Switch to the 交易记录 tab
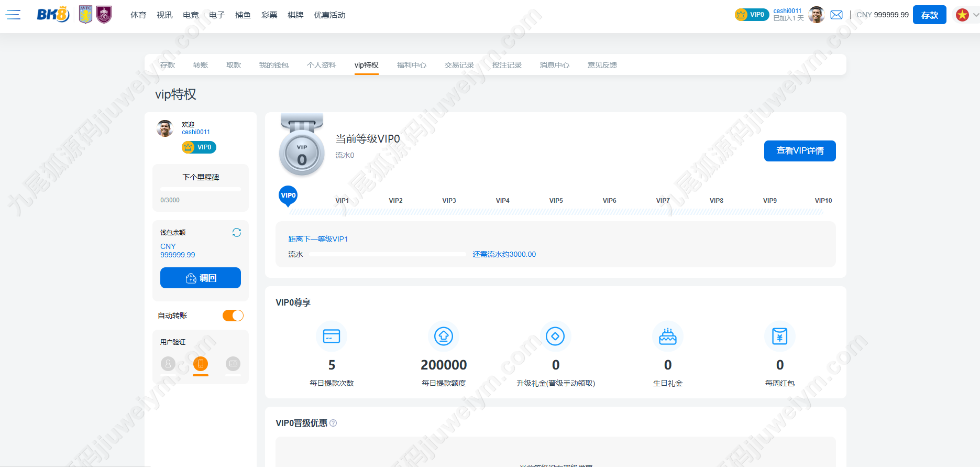The height and width of the screenshot is (467, 980). (459, 65)
